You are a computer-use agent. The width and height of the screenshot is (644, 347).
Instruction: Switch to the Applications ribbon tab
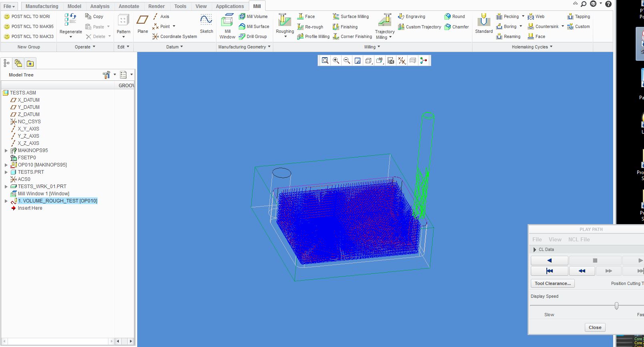click(230, 6)
